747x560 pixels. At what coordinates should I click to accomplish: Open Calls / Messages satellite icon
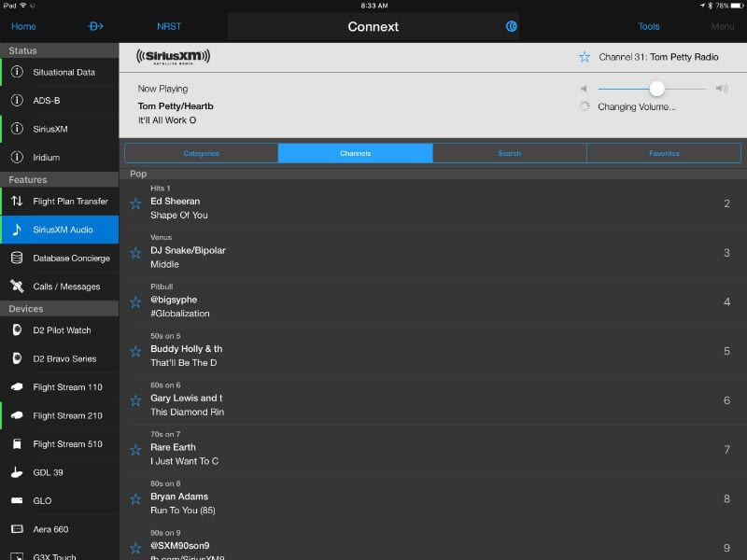(x=17, y=287)
